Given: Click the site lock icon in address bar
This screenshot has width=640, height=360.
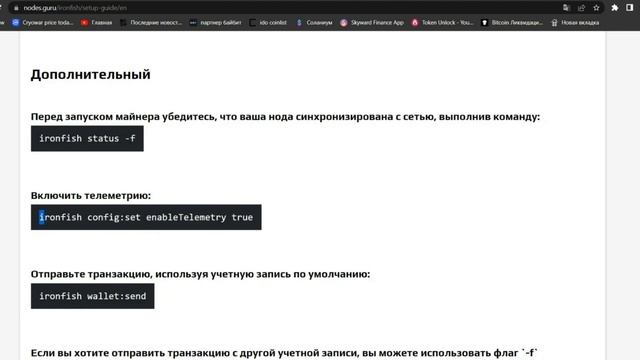Looking at the screenshot, I should [16, 8].
